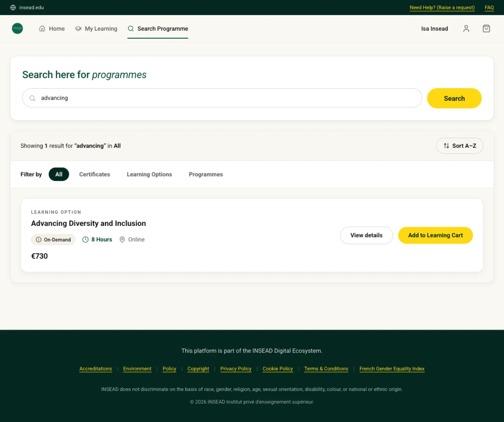Open the FAQ link
The width and height of the screenshot is (504, 422).
(x=489, y=8)
